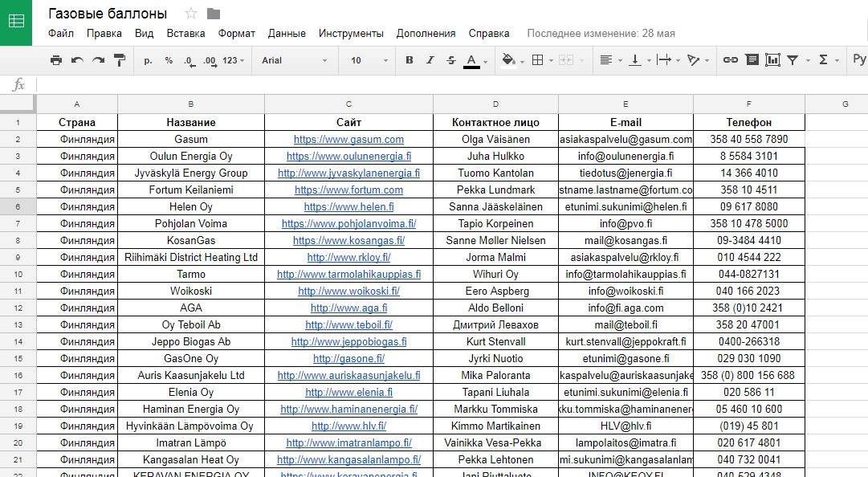Open the Формат menu
The width and height of the screenshot is (868, 477).
pyautogui.click(x=236, y=33)
